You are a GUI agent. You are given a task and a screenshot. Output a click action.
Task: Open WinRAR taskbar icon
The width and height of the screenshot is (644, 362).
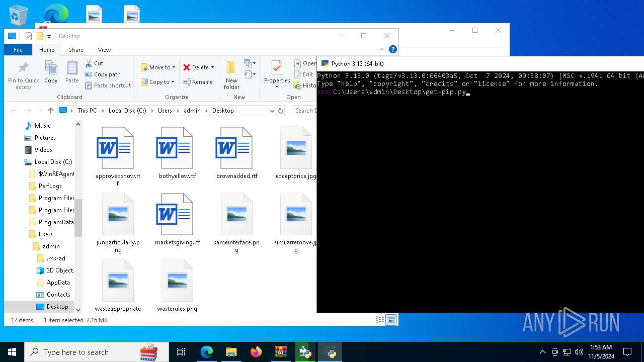point(280,352)
